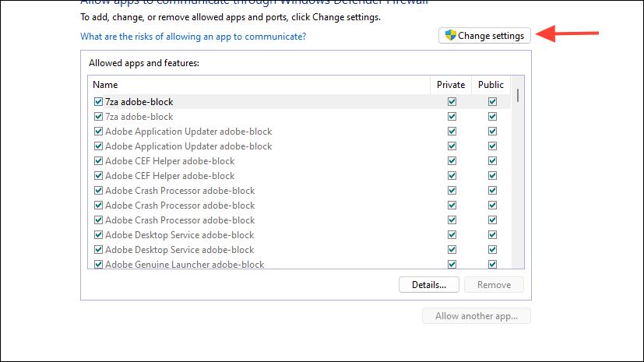The width and height of the screenshot is (644, 362).
Task: Uncheck the highlighted 7za adobe-block name checkbox
Action: click(x=98, y=102)
